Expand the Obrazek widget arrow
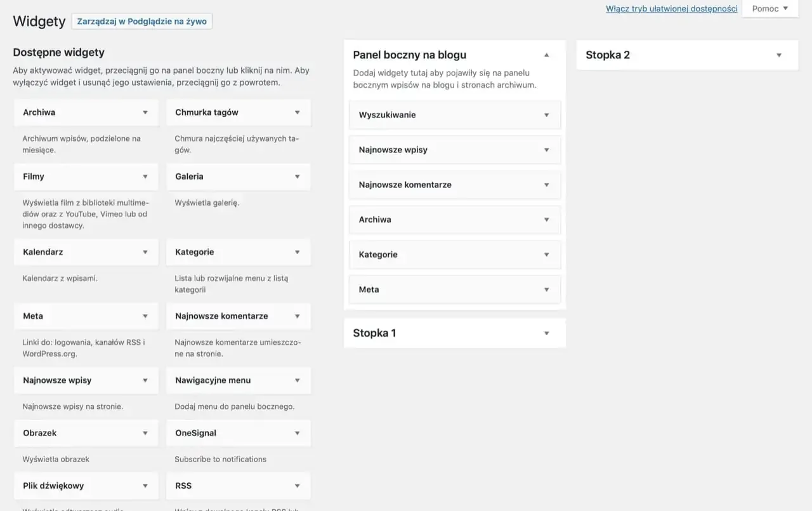The height and width of the screenshot is (511, 812). click(x=145, y=433)
